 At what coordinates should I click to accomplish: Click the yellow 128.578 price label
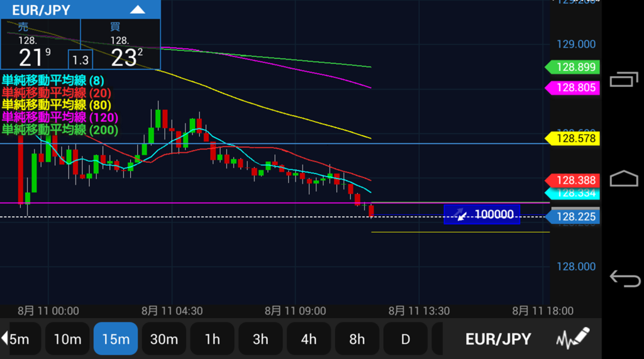coord(572,138)
